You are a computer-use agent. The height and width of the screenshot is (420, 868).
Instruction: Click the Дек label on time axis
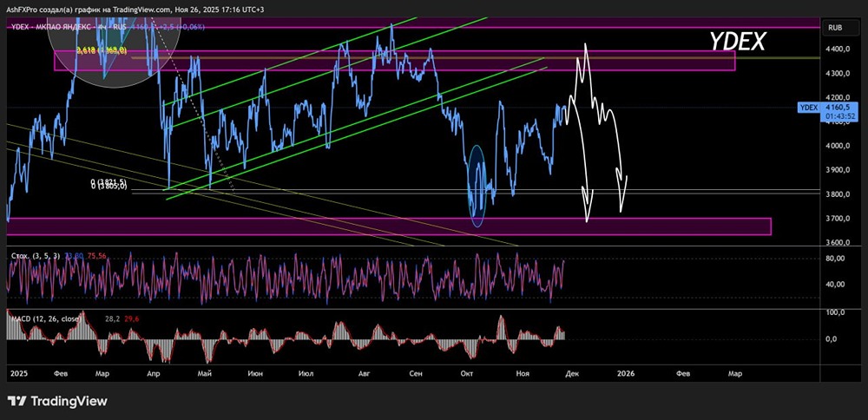(x=572, y=374)
